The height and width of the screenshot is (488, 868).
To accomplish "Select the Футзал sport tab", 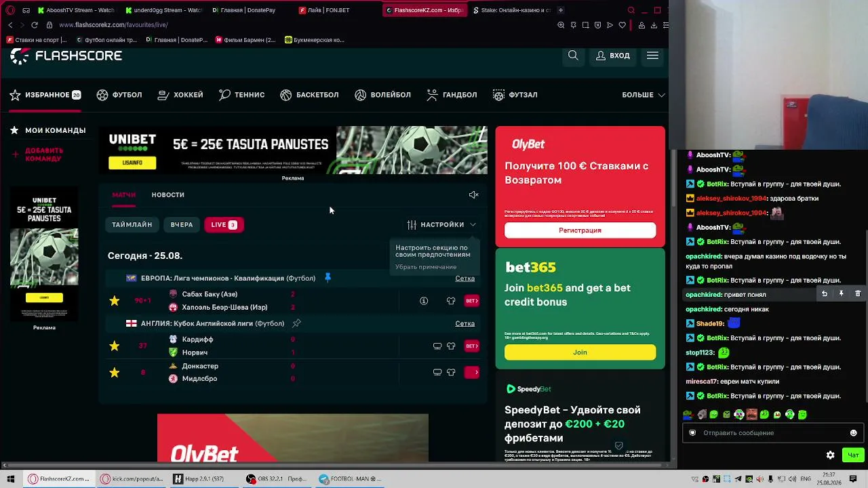I will click(x=515, y=95).
